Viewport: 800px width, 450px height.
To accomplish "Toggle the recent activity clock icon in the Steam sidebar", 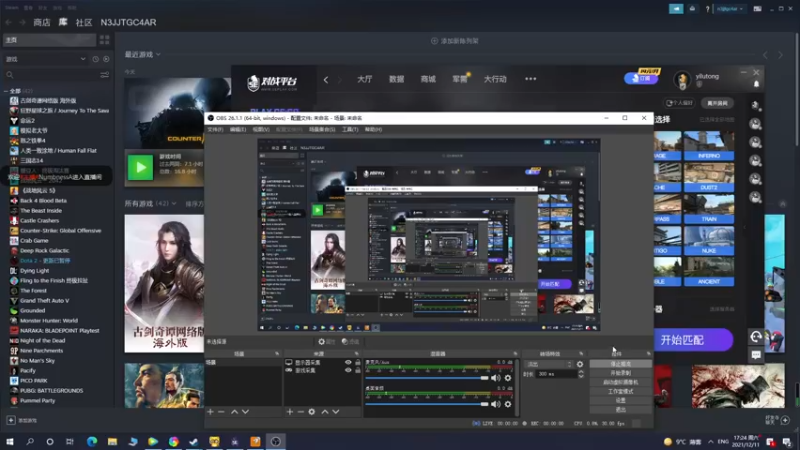I will [95, 59].
